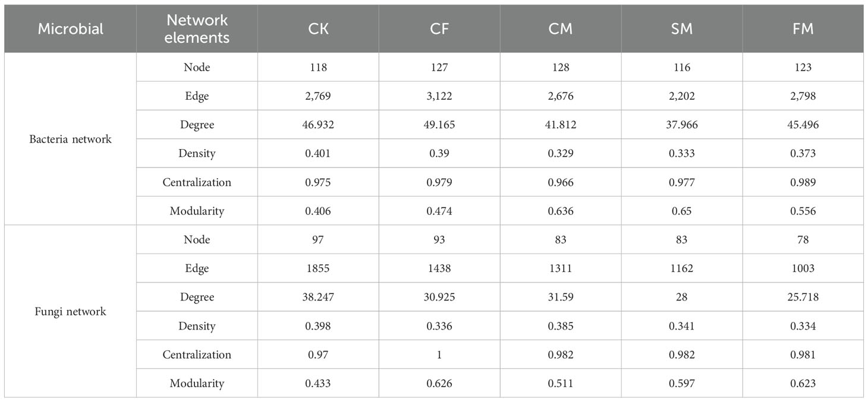Click the fungi edge value 1855

(x=319, y=268)
